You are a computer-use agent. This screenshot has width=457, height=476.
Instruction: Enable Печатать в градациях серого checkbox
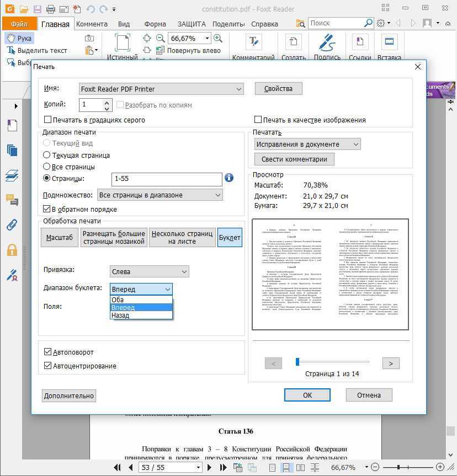pos(47,120)
